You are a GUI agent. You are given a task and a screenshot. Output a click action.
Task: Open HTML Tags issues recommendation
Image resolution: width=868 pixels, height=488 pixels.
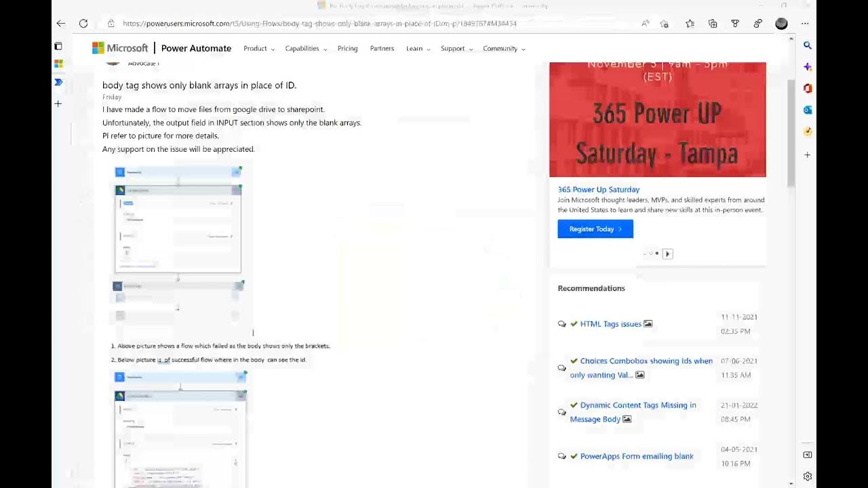(610, 324)
